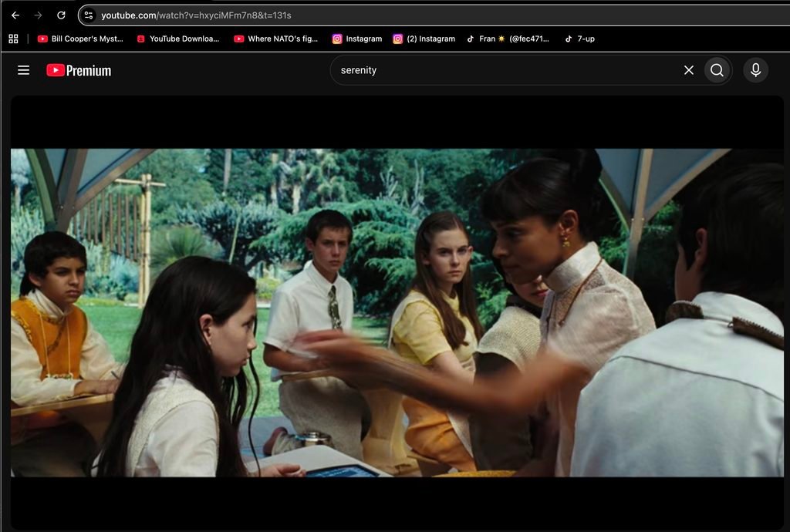This screenshot has width=790, height=532.
Task: Go to YouTube Premium home logo
Action: click(x=79, y=70)
